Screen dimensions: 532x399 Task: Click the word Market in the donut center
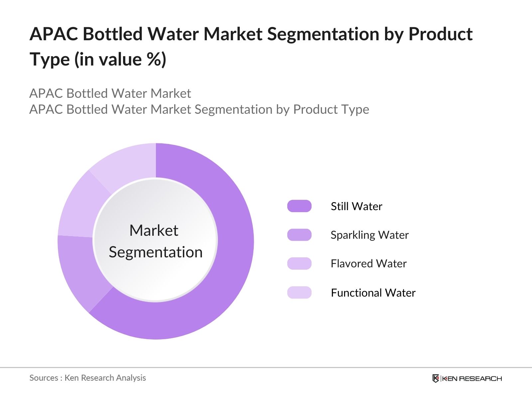coord(154,230)
